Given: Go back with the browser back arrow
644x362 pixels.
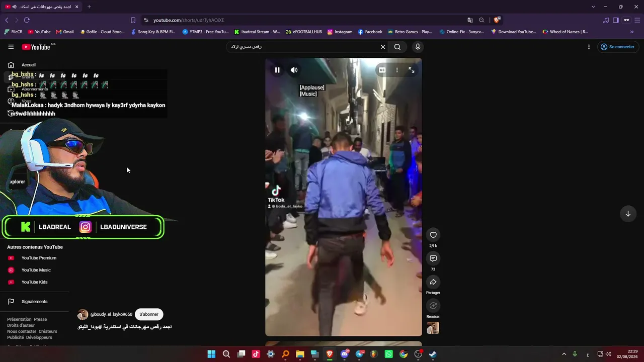Looking at the screenshot, I should tap(7, 20).
